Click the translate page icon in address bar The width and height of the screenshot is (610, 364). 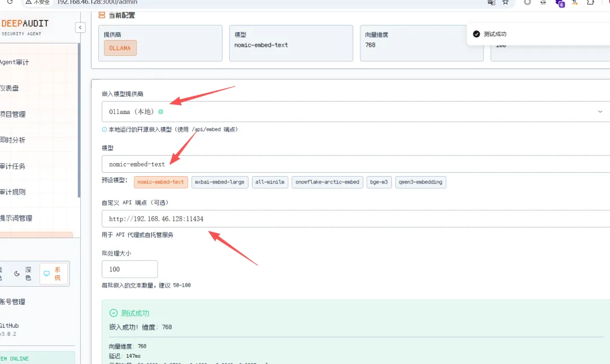point(491,2)
